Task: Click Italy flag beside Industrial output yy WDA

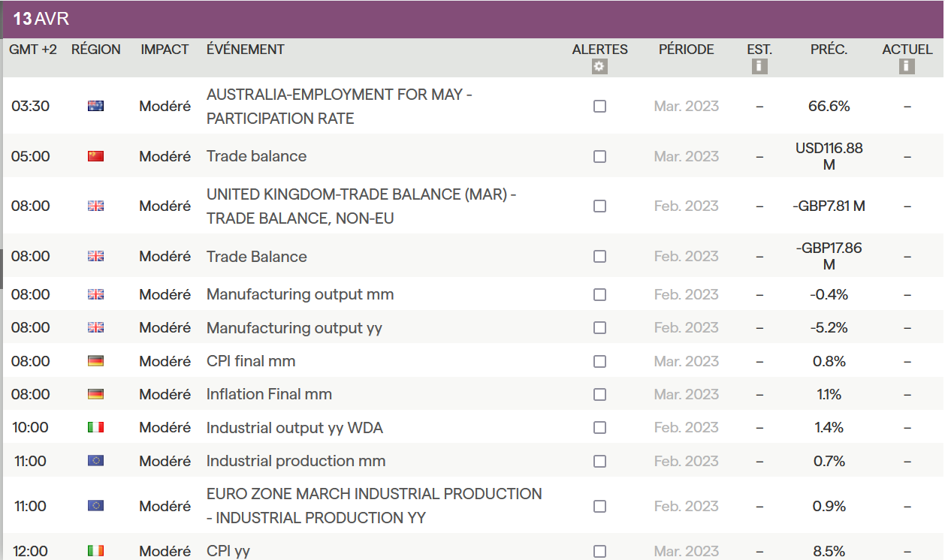Action: click(95, 428)
